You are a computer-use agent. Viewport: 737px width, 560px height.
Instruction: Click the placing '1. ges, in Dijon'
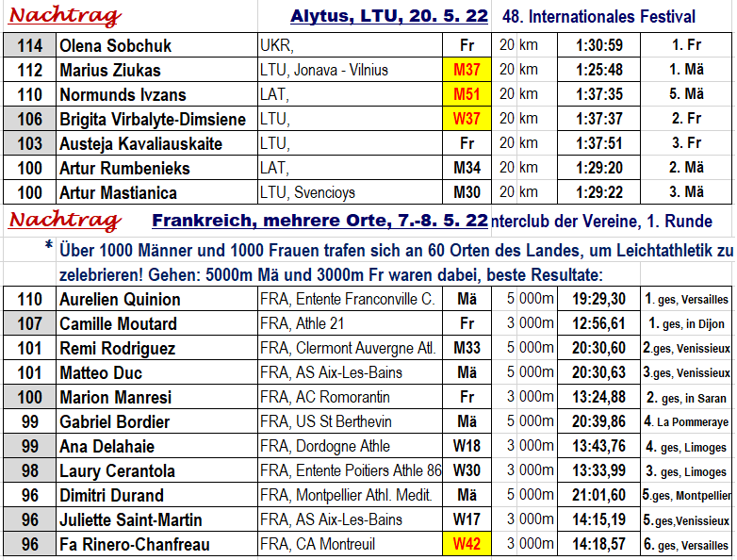tap(686, 323)
